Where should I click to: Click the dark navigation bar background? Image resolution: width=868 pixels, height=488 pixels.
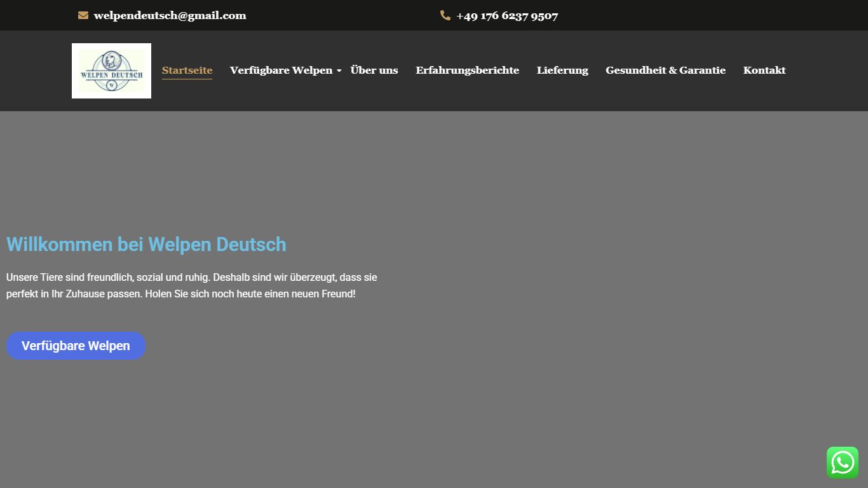point(826,95)
